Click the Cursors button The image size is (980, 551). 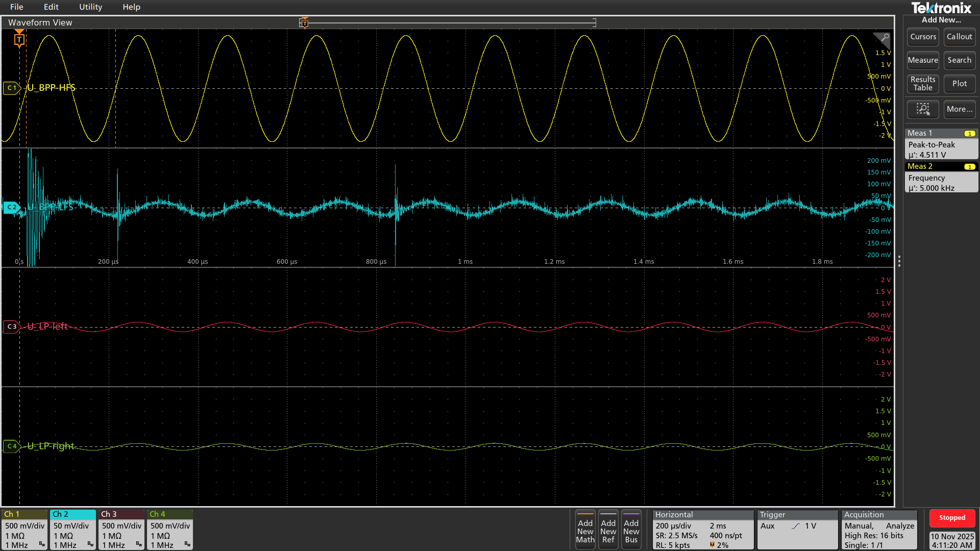923,37
